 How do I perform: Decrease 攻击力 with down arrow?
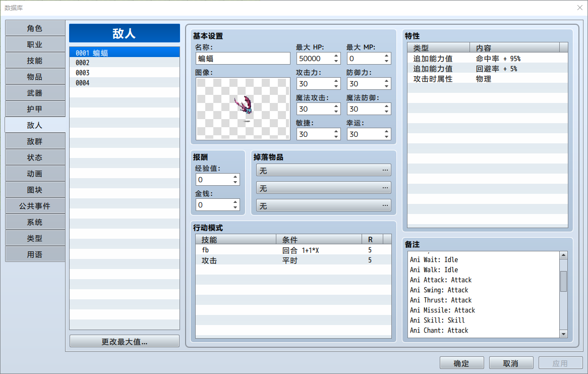click(336, 86)
